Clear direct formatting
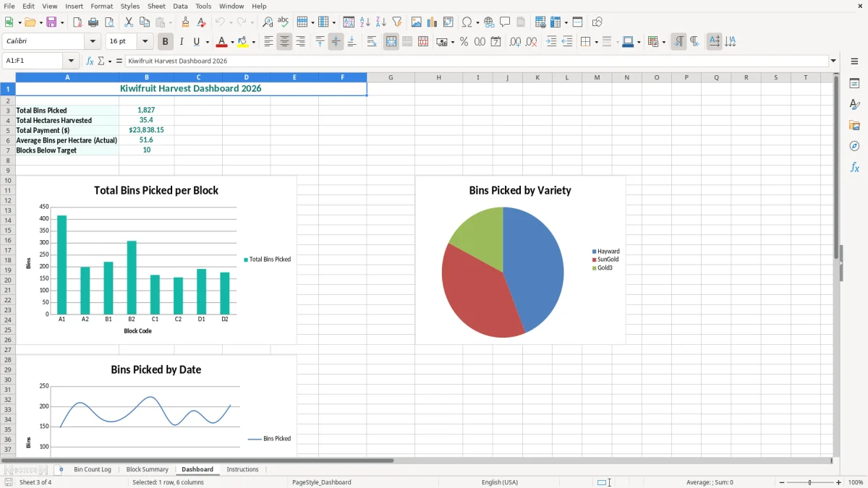The width and height of the screenshot is (868, 488). [202, 22]
